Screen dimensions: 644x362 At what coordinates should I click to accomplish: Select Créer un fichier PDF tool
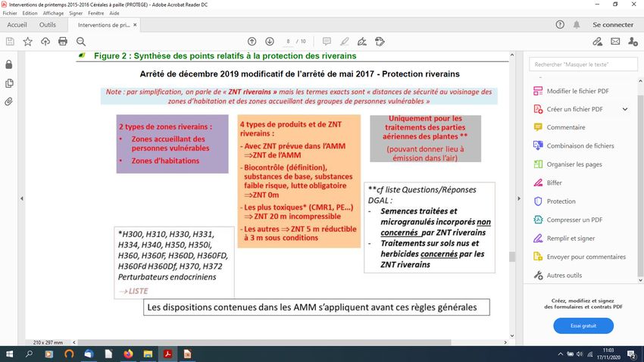574,109
